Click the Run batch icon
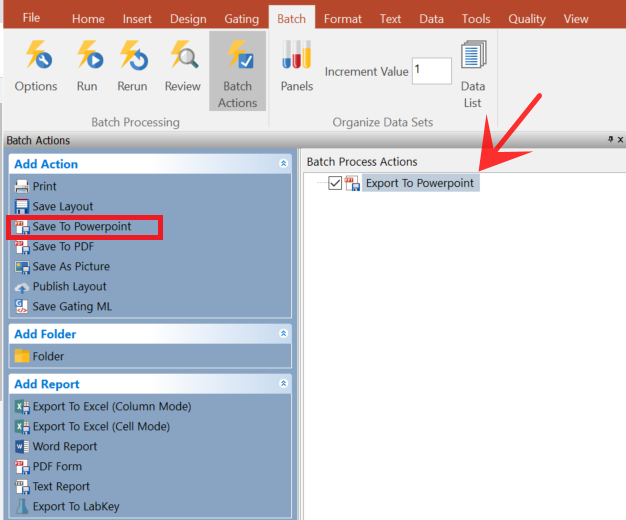Viewport: 626px width, 520px height. tap(87, 67)
